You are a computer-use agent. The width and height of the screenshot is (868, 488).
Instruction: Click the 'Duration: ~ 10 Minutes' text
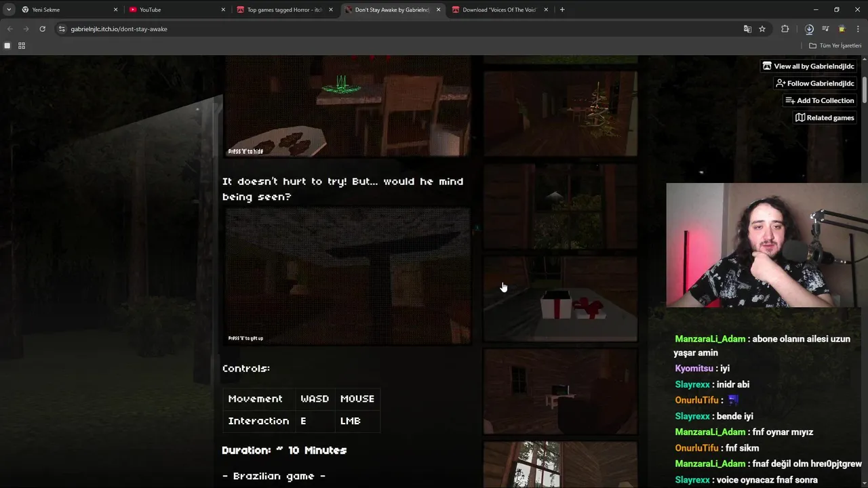[284, 450]
